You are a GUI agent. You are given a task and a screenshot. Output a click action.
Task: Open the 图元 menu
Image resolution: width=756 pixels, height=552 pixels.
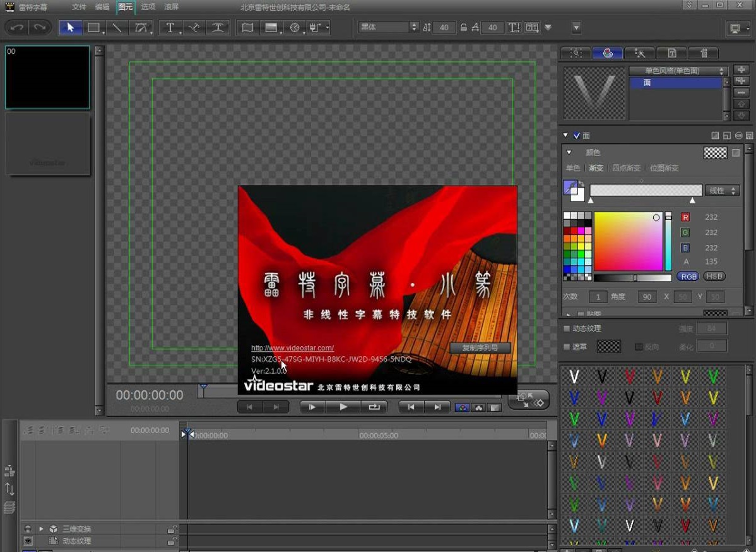126,7
